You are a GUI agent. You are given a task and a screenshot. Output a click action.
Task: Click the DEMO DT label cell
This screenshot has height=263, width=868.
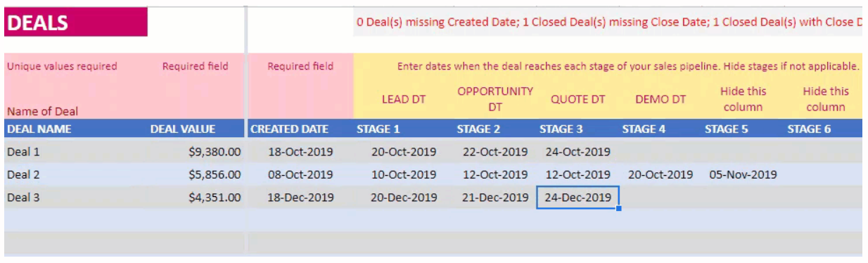point(660,99)
